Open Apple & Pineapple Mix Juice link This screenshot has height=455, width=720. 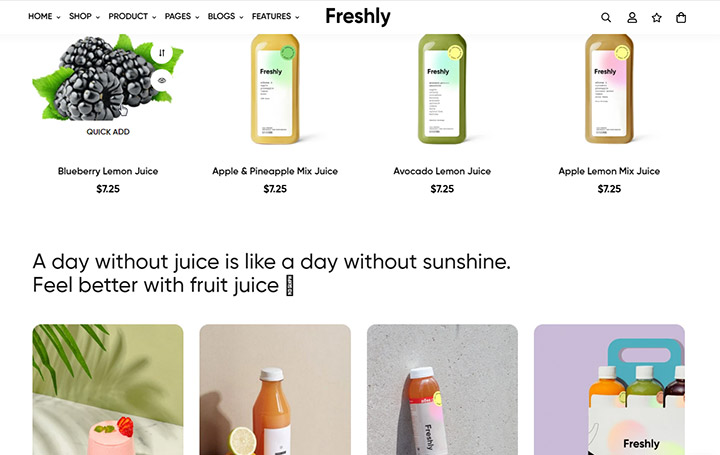(275, 171)
